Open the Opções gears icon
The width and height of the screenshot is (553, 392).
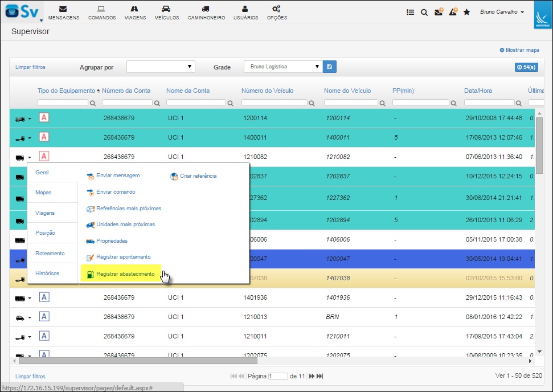277,10
